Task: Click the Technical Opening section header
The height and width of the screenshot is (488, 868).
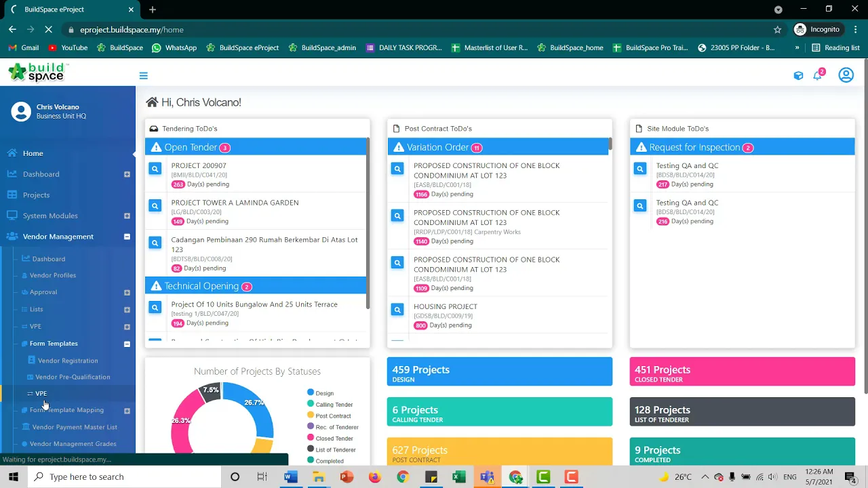Action: point(256,286)
